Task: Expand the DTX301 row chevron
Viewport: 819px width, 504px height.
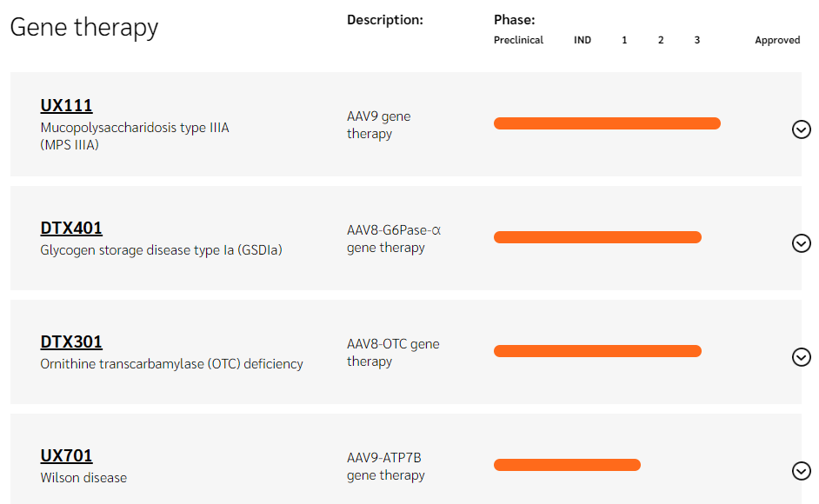Action: click(x=802, y=357)
